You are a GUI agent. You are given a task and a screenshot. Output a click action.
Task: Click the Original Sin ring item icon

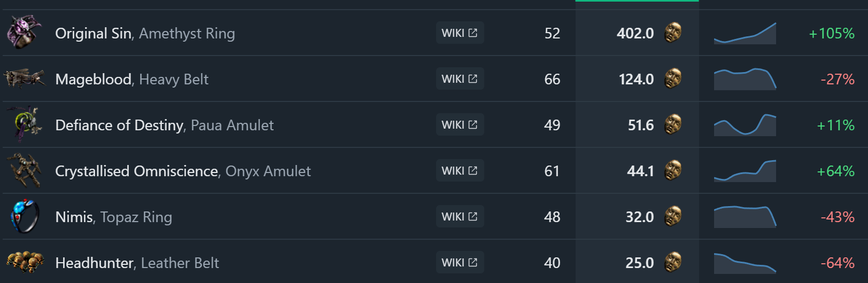[x=24, y=32]
